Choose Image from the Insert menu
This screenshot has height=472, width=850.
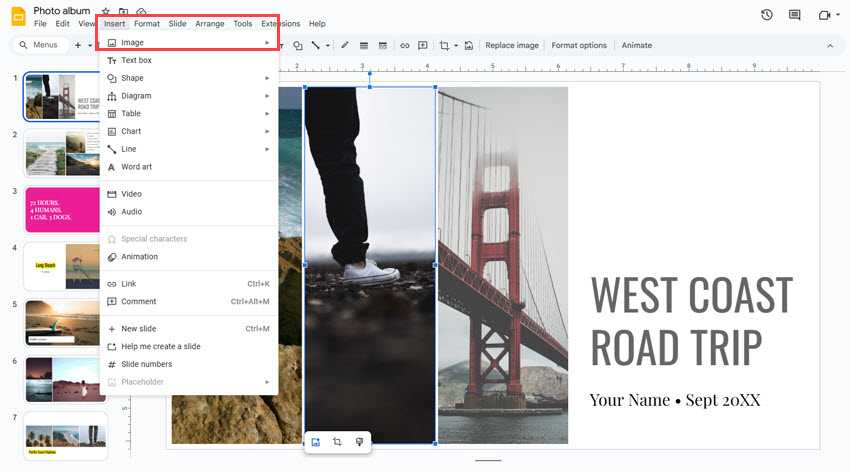click(x=189, y=42)
